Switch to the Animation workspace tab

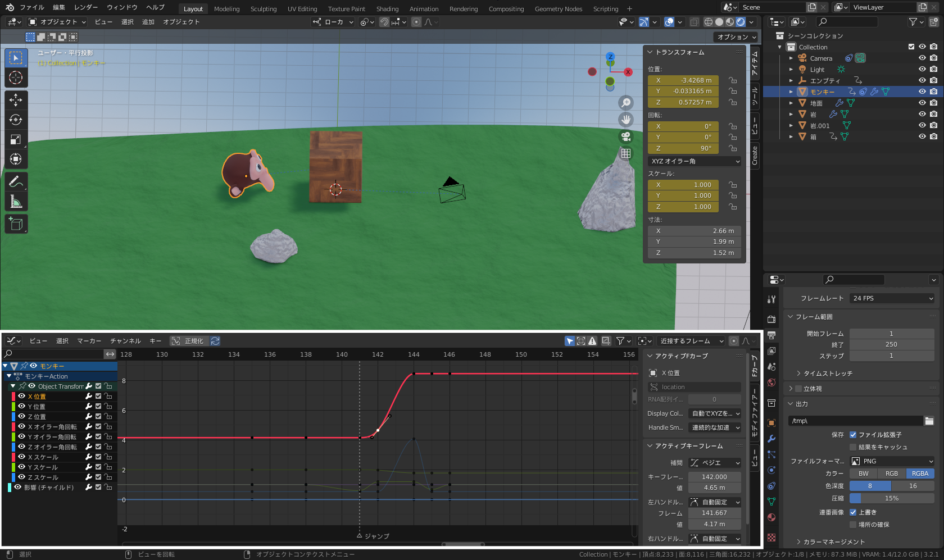tap(424, 9)
